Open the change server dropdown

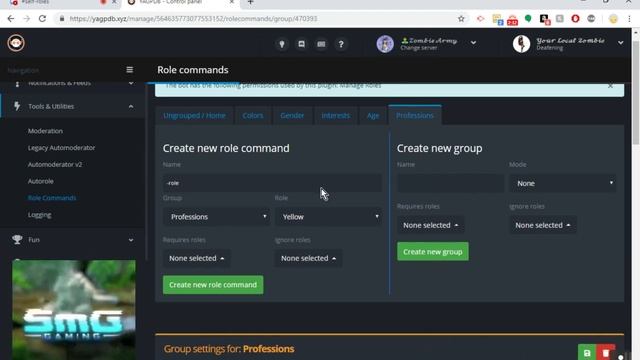pos(473,42)
